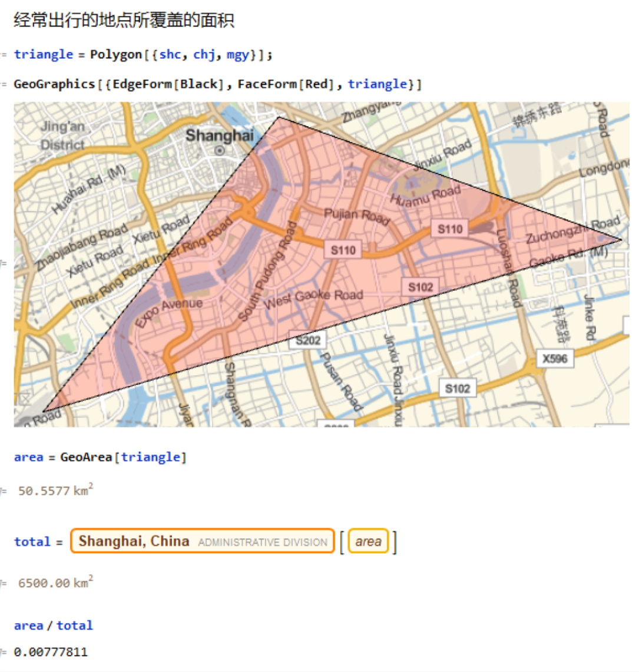Click the West Gaoke Road map label
The width and height of the screenshot is (639, 672).
tap(314, 299)
